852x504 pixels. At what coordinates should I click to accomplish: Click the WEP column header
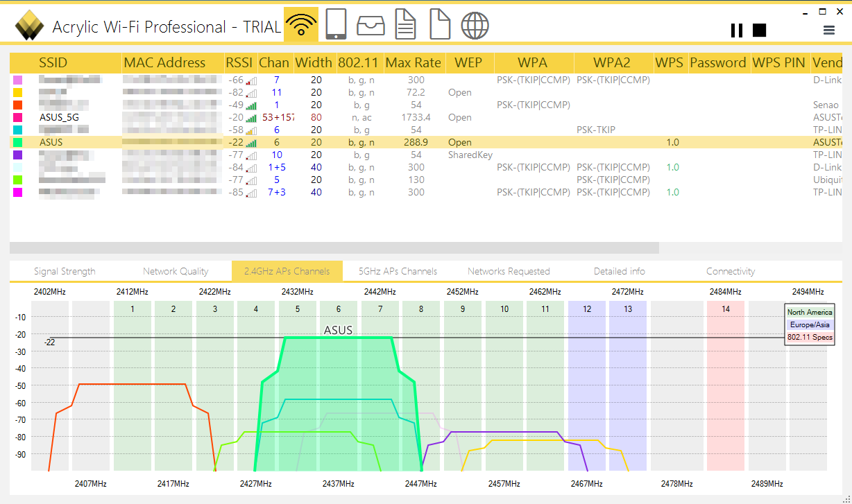click(x=468, y=62)
